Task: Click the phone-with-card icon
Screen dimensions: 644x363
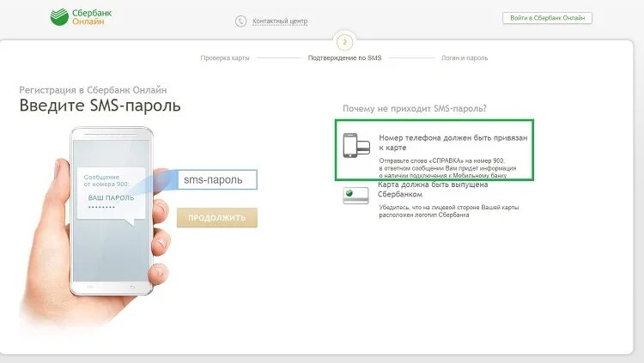Action: pos(356,145)
